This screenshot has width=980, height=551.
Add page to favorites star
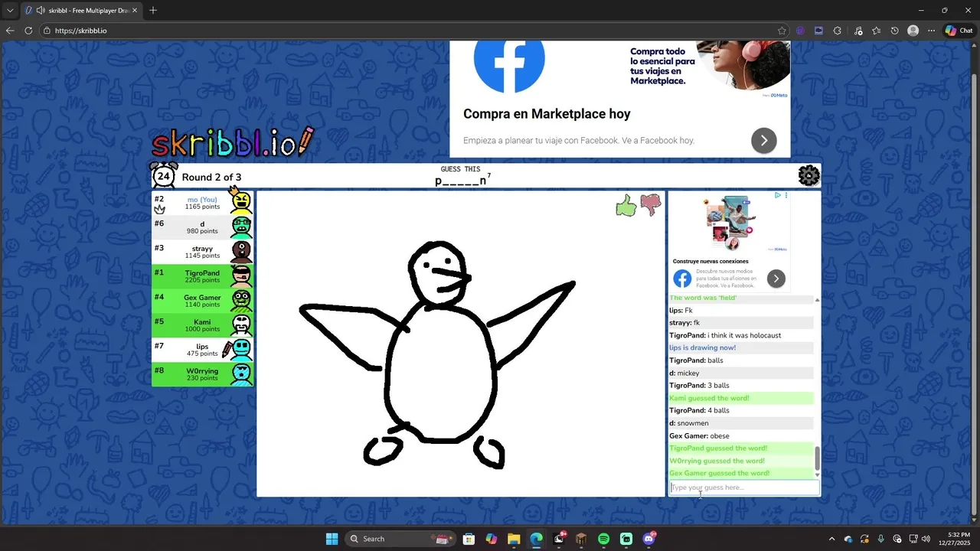782,31
